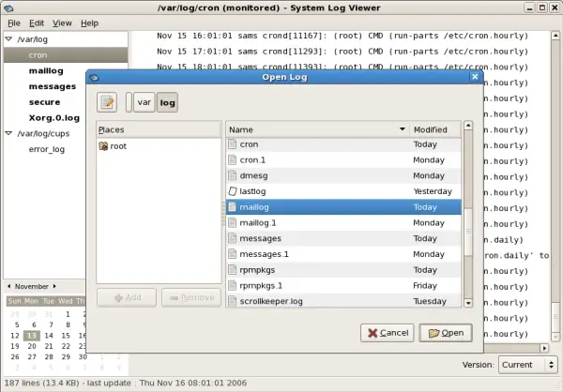Screen dimensions: 563x392
Task: Click the Open button to load the log
Action: tap(445, 332)
